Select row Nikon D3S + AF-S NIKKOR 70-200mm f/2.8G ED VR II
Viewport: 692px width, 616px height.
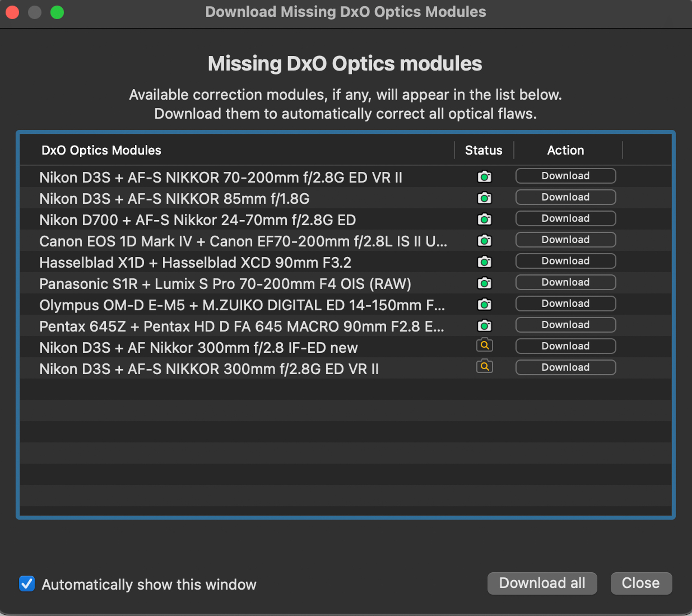coord(346,177)
